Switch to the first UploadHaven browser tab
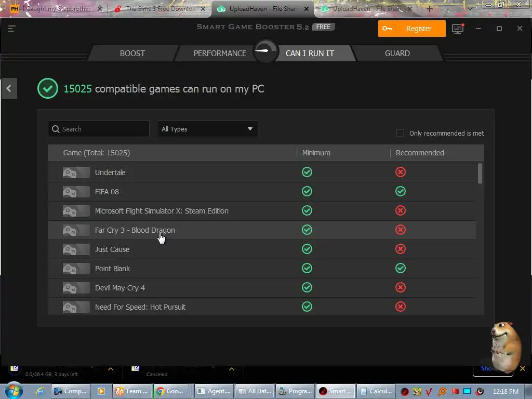532x399 pixels. [x=263, y=9]
